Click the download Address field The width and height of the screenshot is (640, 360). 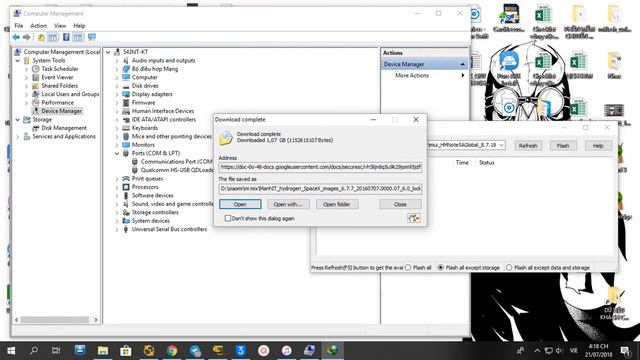(x=320, y=167)
